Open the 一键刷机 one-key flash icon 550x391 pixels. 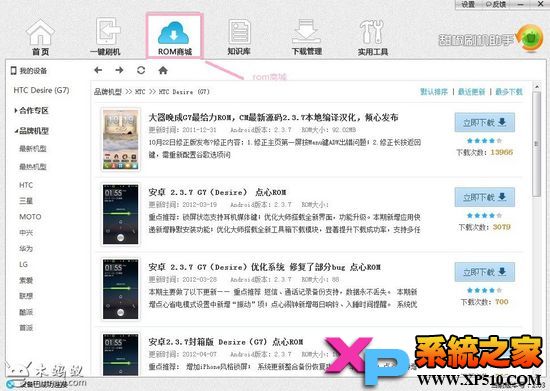tap(105, 37)
